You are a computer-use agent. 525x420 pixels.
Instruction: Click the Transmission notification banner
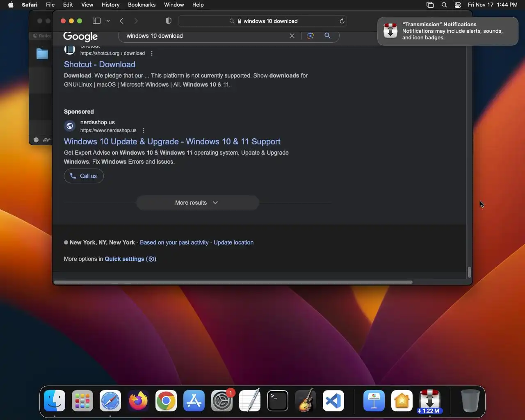(447, 31)
